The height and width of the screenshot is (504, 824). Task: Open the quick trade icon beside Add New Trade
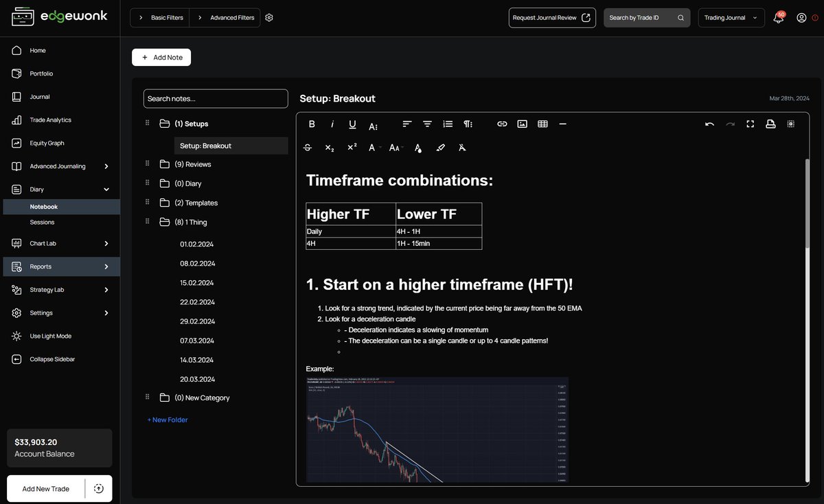[x=98, y=488]
